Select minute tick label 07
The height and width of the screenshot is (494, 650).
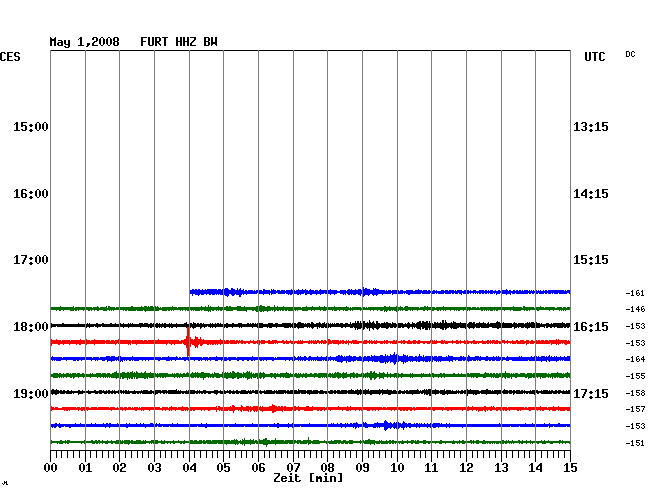(293, 468)
